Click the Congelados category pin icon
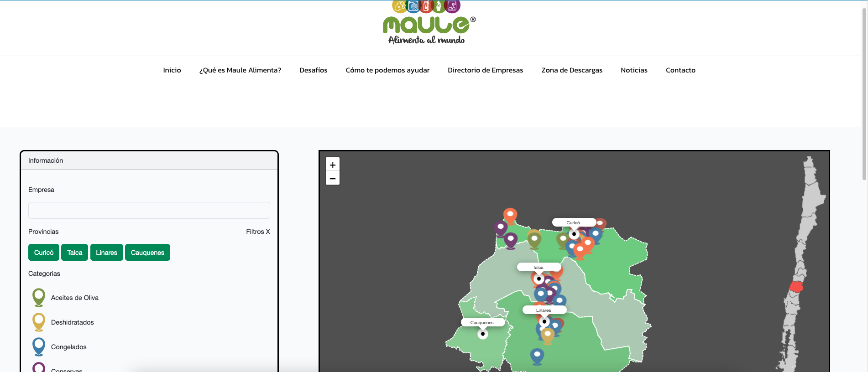 tap(39, 346)
